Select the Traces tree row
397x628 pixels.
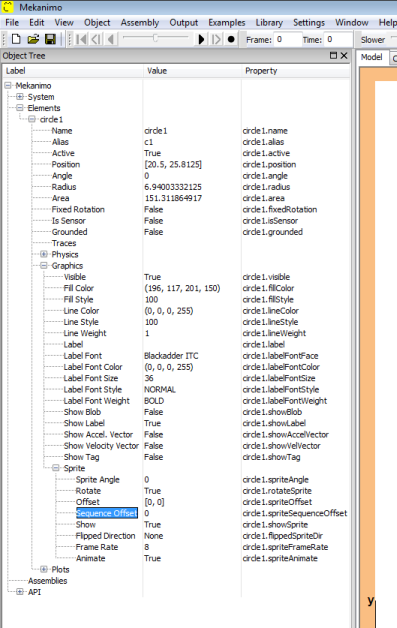click(64, 243)
